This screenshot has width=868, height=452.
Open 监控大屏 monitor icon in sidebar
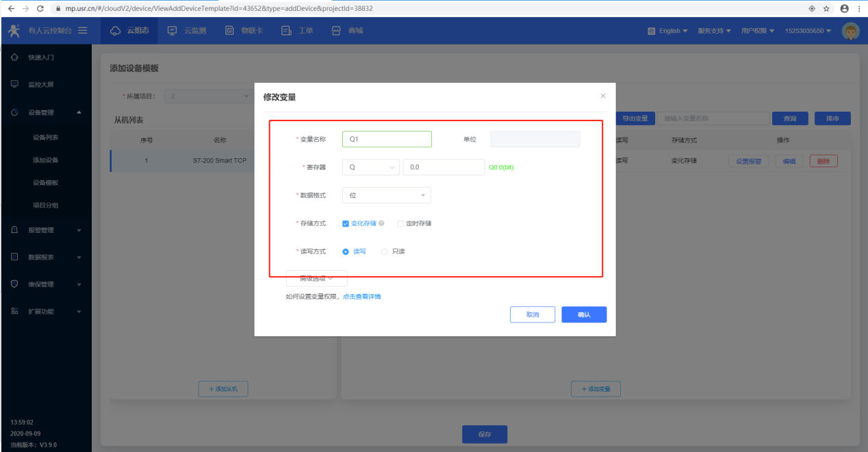pyautogui.click(x=15, y=84)
